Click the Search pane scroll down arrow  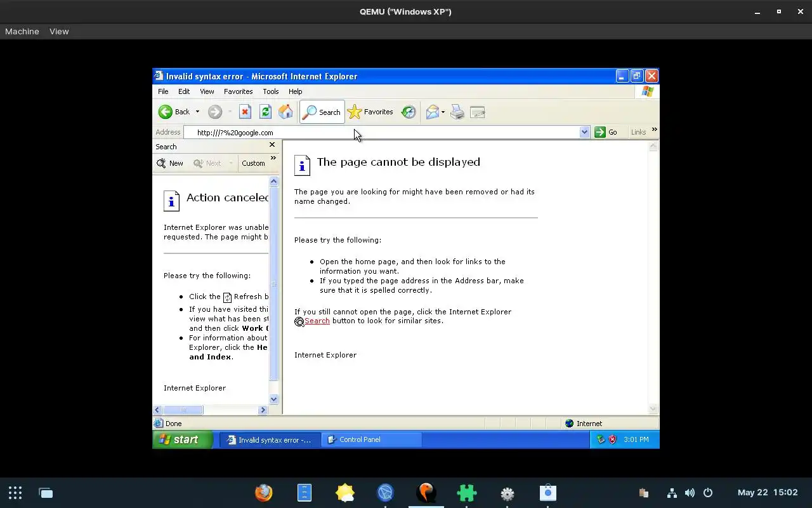[274, 399]
